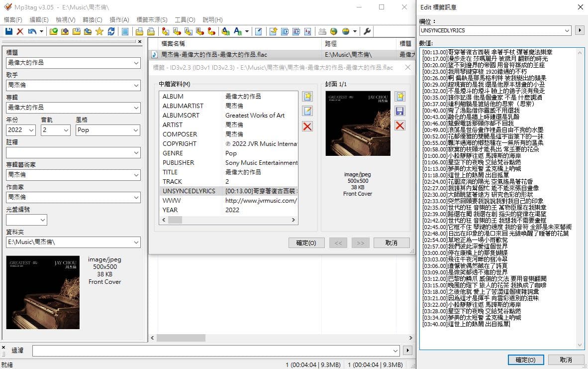Open the 工具(O) menu
This screenshot has height=369, width=588.
(185, 20)
